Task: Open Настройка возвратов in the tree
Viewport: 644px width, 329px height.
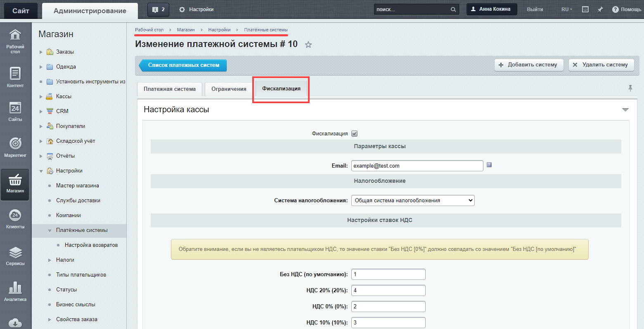Action: click(91, 245)
